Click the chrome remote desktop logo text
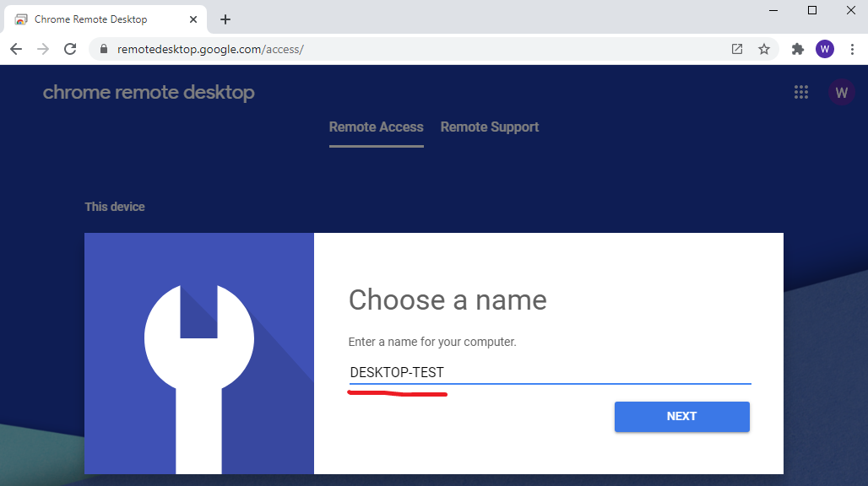Viewport: 868px width, 486px height. (149, 92)
